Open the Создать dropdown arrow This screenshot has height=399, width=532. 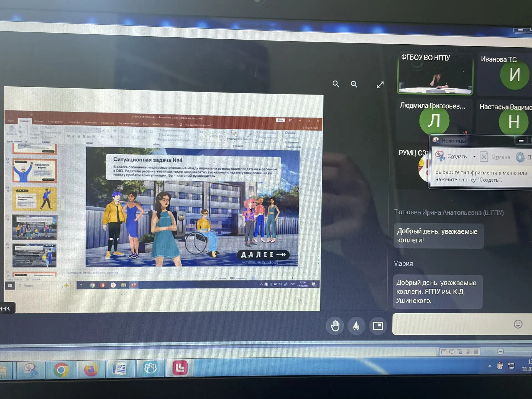click(x=474, y=157)
